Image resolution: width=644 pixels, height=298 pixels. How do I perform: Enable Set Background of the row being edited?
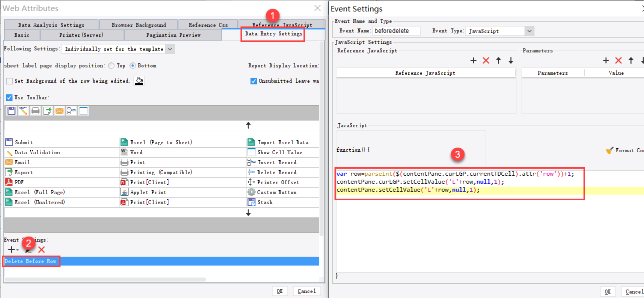(x=8, y=81)
